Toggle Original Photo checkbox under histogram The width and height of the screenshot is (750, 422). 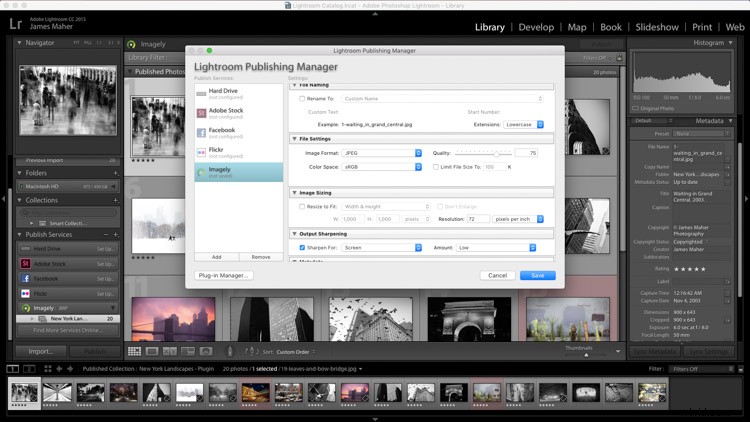pyautogui.click(x=636, y=109)
